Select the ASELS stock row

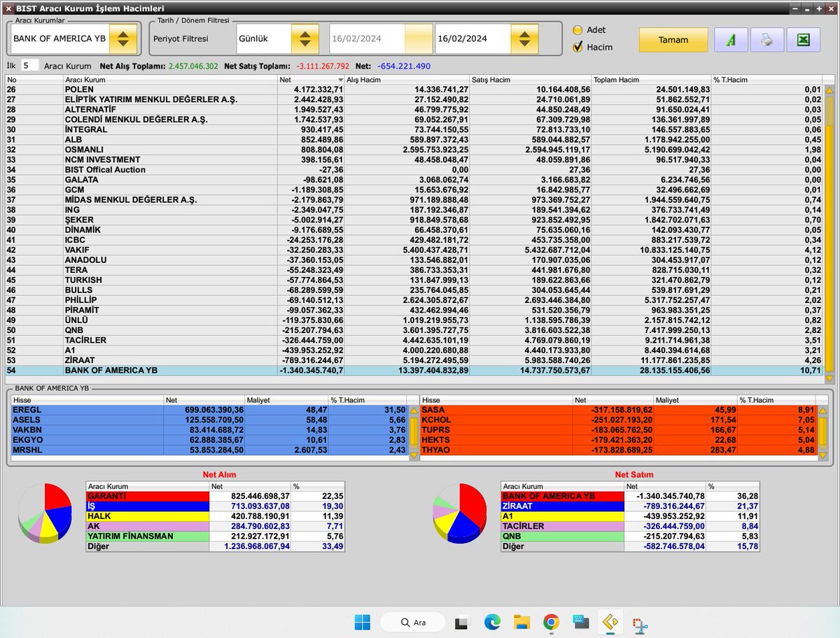click(209, 420)
